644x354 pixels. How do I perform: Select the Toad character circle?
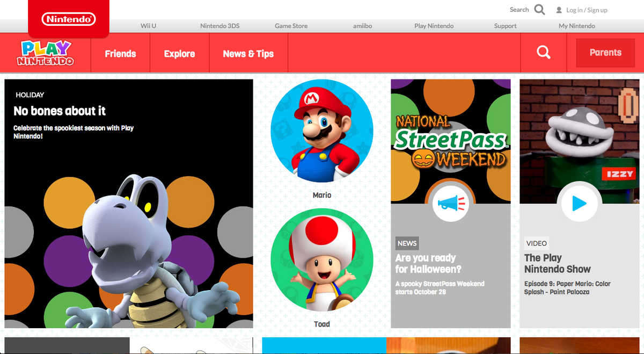pyautogui.click(x=321, y=259)
